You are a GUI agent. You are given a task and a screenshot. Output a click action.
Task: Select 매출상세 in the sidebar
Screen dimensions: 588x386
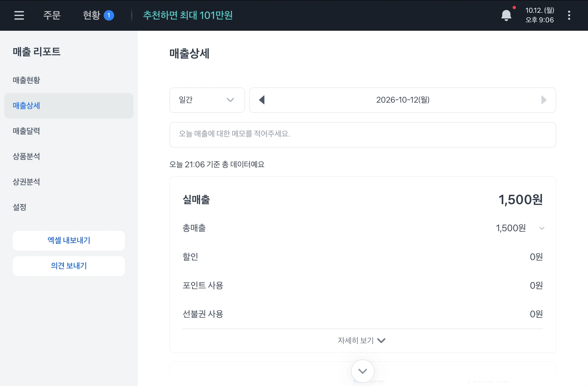point(69,106)
